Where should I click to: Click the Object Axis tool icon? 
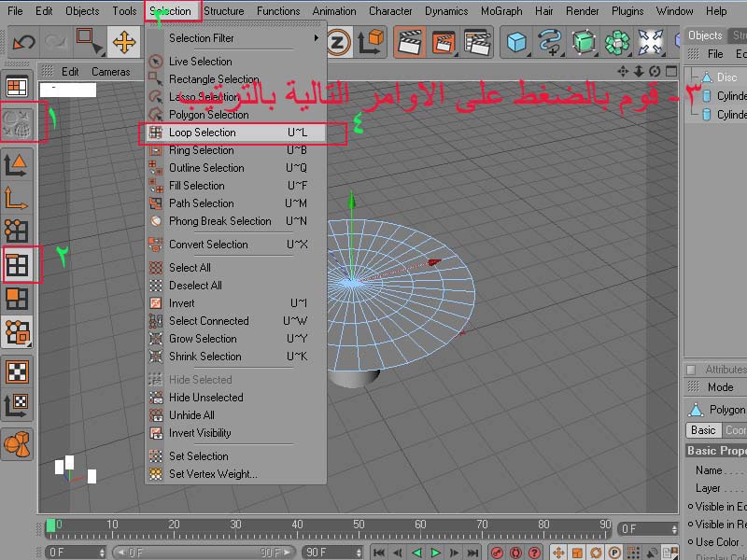16,199
